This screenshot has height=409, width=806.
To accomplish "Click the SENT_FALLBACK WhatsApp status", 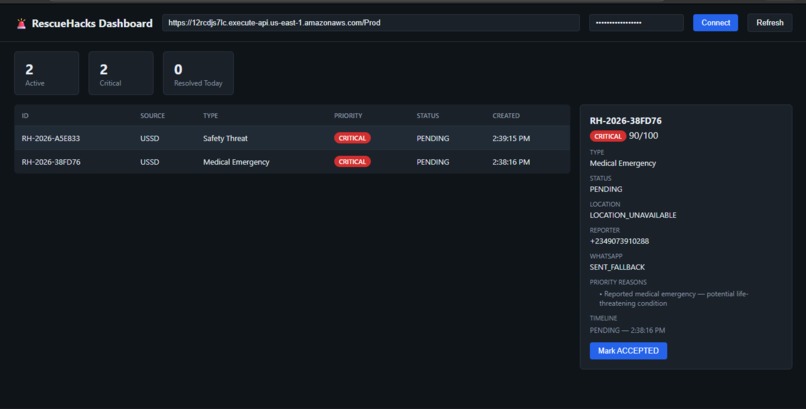I will 617,267.
